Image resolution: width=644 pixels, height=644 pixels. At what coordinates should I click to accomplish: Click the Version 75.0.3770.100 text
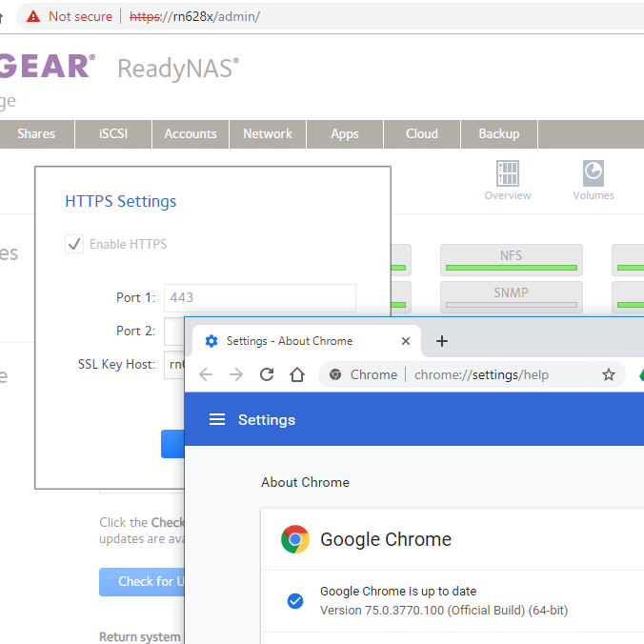[x=444, y=611]
